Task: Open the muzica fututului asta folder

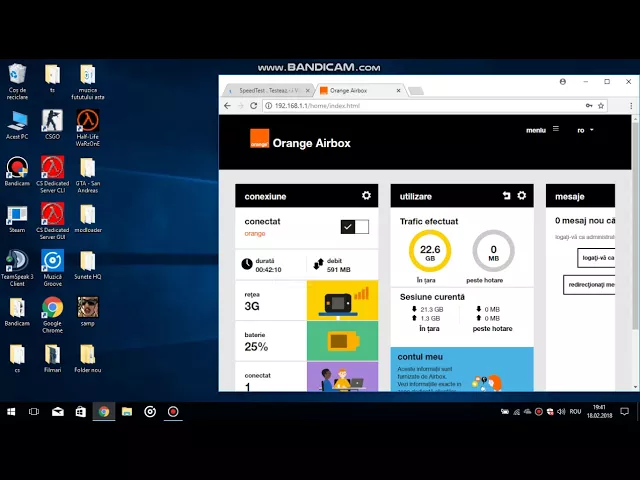Action: (88, 82)
